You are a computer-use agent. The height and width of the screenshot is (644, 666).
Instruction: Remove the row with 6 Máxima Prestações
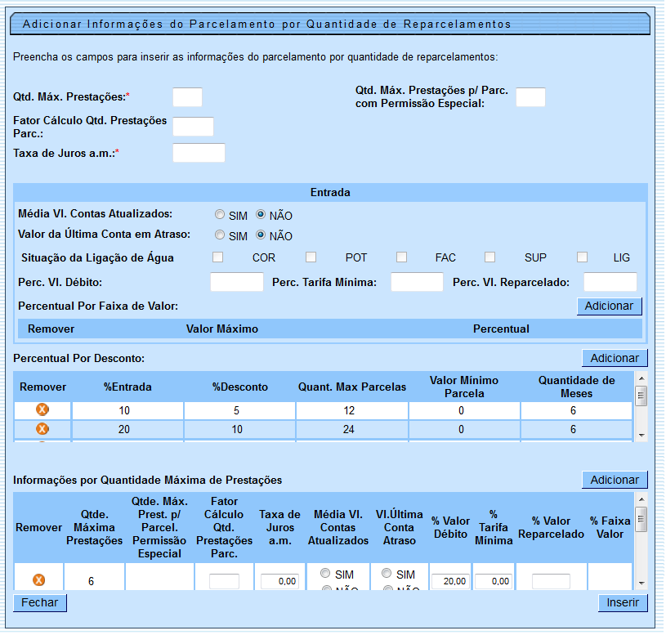coord(38,580)
